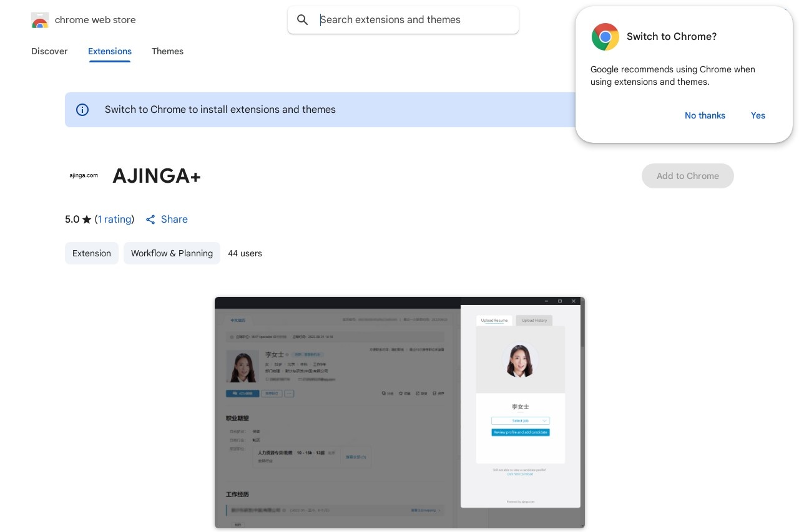The image size is (799, 532).
Task: Click the ajinga.com extension logo
Action: [x=84, y=176]
